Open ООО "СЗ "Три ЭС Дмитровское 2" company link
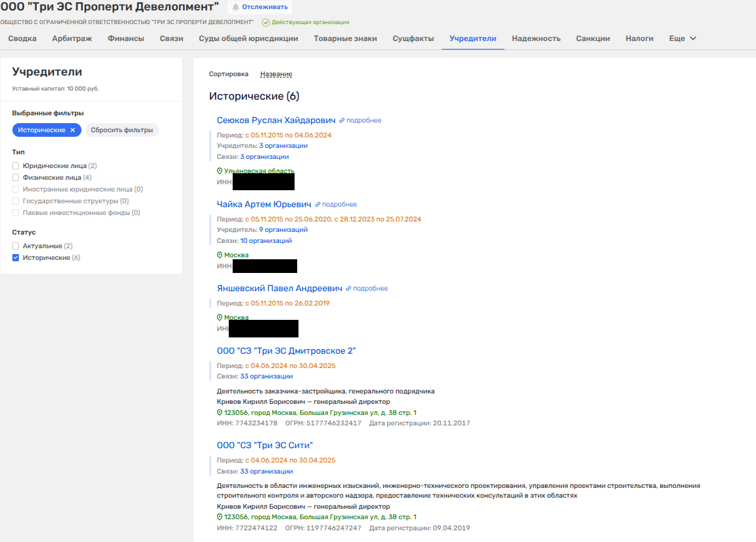The image size is (756, 542). click(x=286, y=351)
